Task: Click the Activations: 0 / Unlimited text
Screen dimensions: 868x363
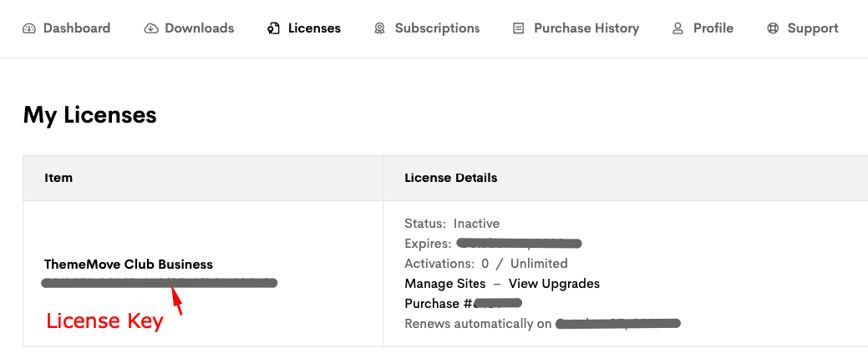Action: click(x=486, y=263)
